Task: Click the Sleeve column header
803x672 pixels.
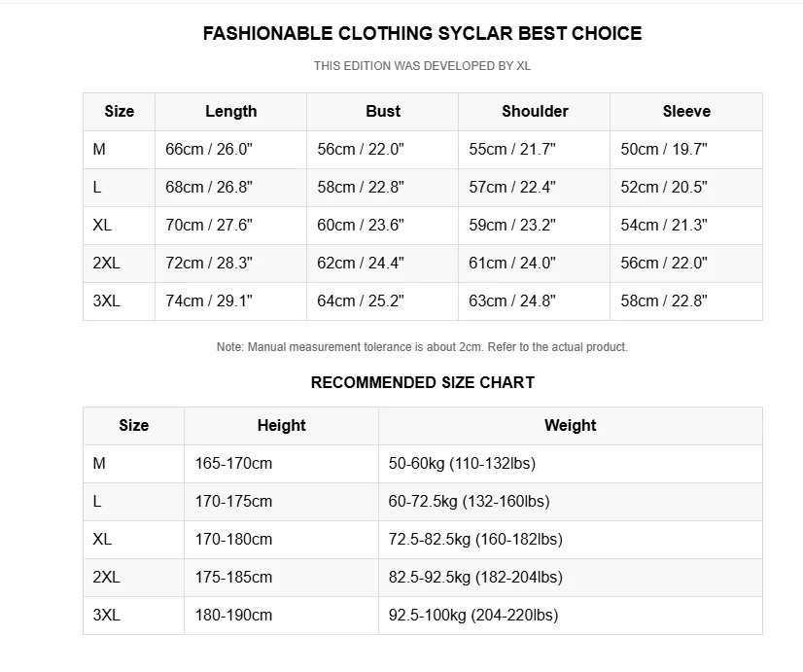Action: click(x=686, y=112)
